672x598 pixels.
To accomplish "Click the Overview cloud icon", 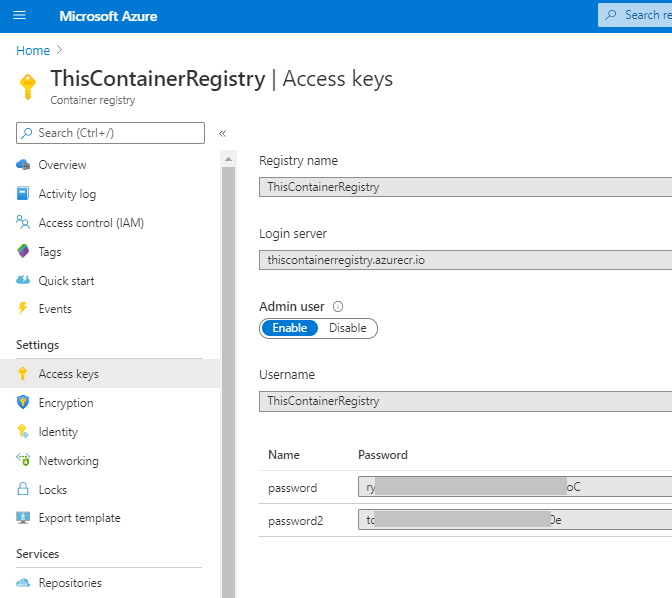I will pyautogui.click(x=23, y=165).
